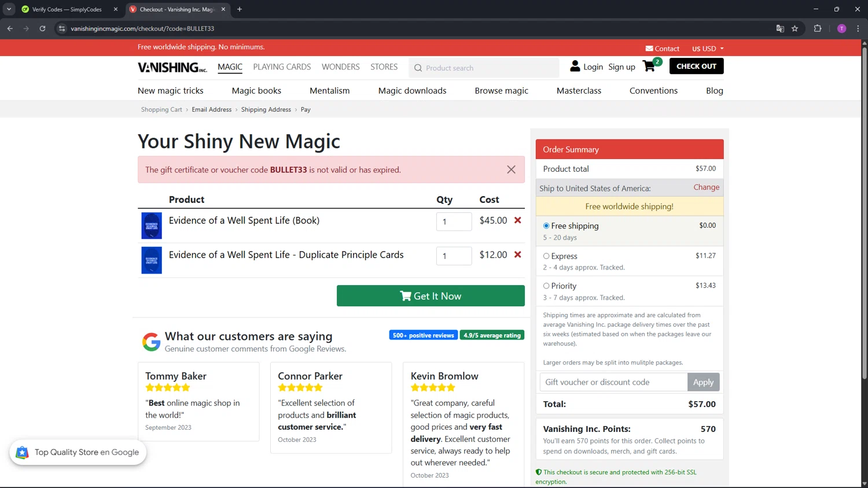Click the Google G reviews logo
Image resolution: width=868 pixels, height=488 pixels.
(x=151, y=342)
